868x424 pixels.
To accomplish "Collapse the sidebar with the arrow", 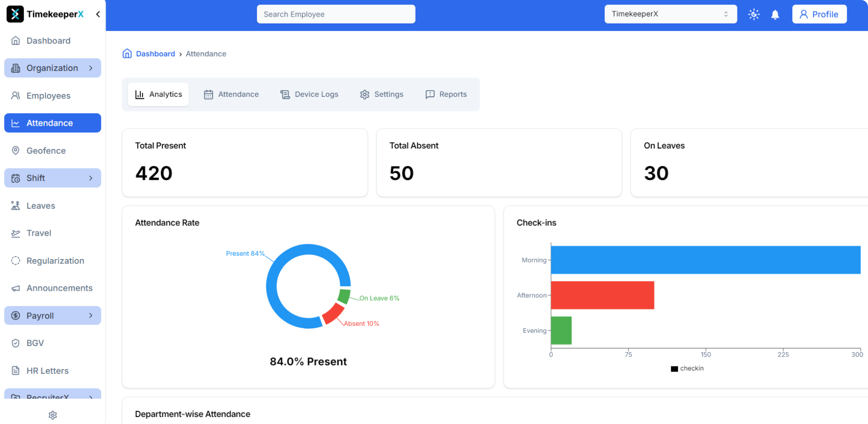I will 98,14.
